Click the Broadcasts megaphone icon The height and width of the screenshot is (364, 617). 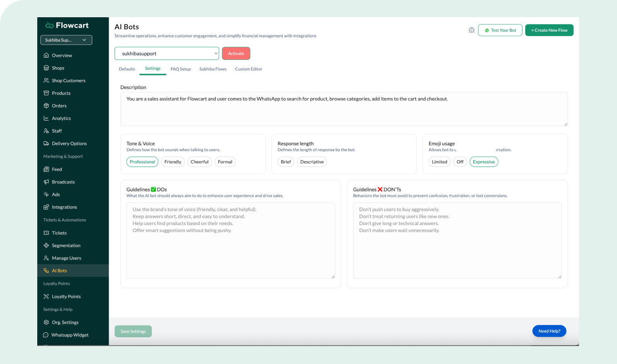(x=46, y=182)
